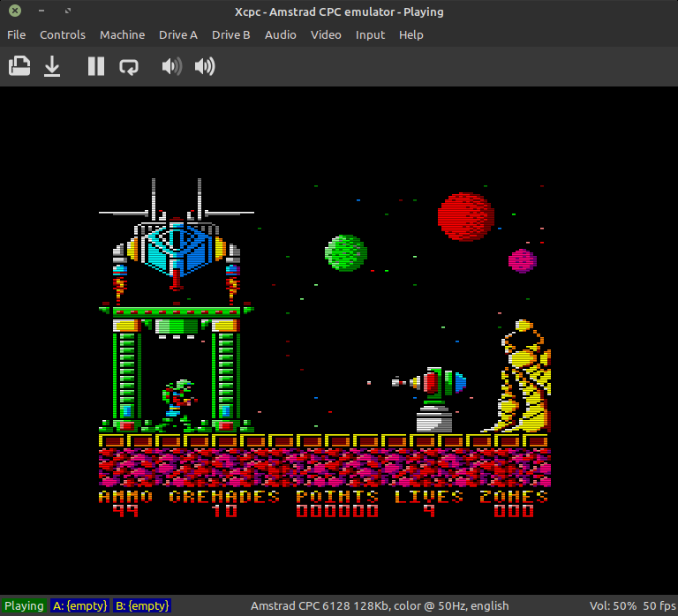This screenshot has height=616, width=678.
Task: Click the green Playing status label
Action: (24, 605)
